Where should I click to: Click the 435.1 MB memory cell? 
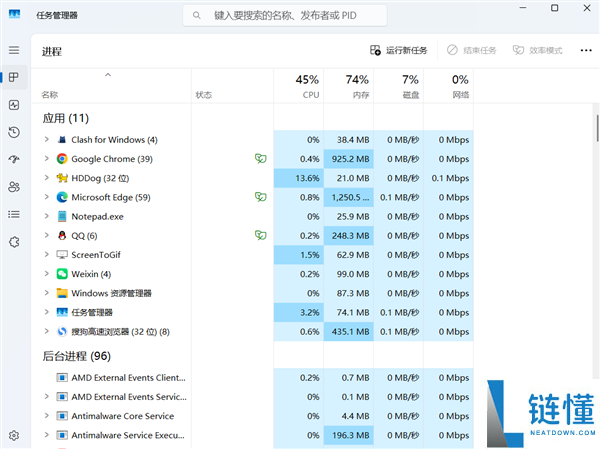click(x=349, y=331)
